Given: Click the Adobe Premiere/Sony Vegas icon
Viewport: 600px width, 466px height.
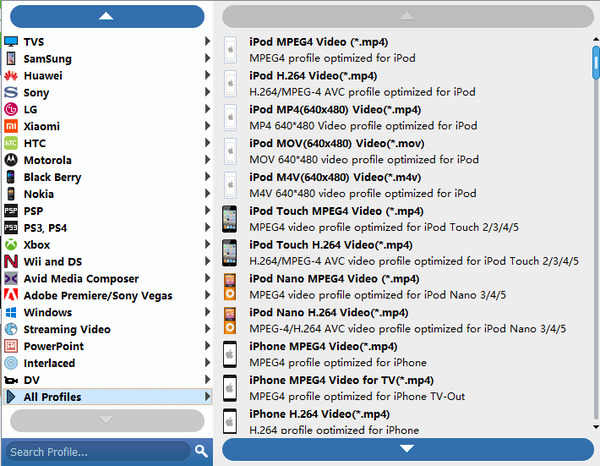Looking at the screenshot, I should (x=11, y=296).
